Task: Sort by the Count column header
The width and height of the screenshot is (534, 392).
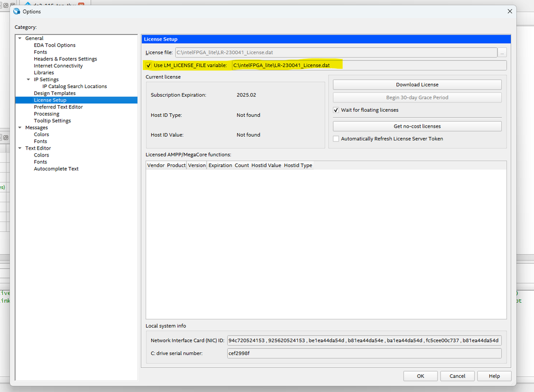Action: tap(242, 166)
